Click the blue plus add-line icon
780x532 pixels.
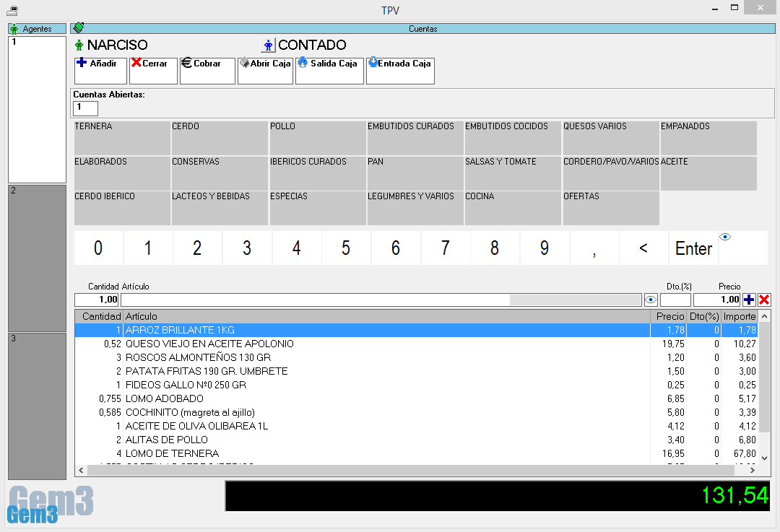pyautogui.click(x=749, y=300)
